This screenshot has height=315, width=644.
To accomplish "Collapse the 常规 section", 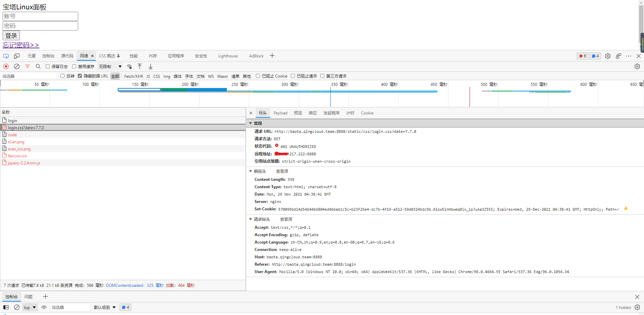I will 251,123.
